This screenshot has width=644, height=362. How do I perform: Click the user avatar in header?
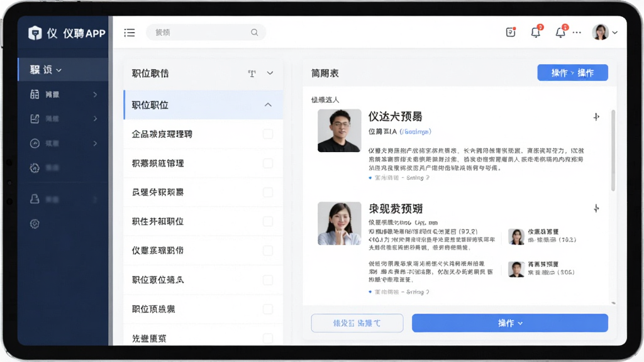(600, 32)
